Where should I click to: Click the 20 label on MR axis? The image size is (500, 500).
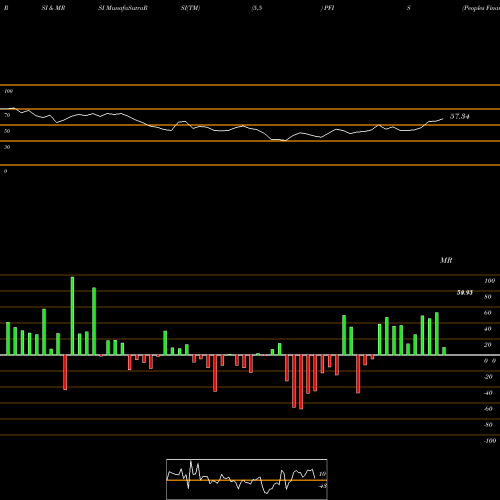pyautogui.click(x=488, y=345)
